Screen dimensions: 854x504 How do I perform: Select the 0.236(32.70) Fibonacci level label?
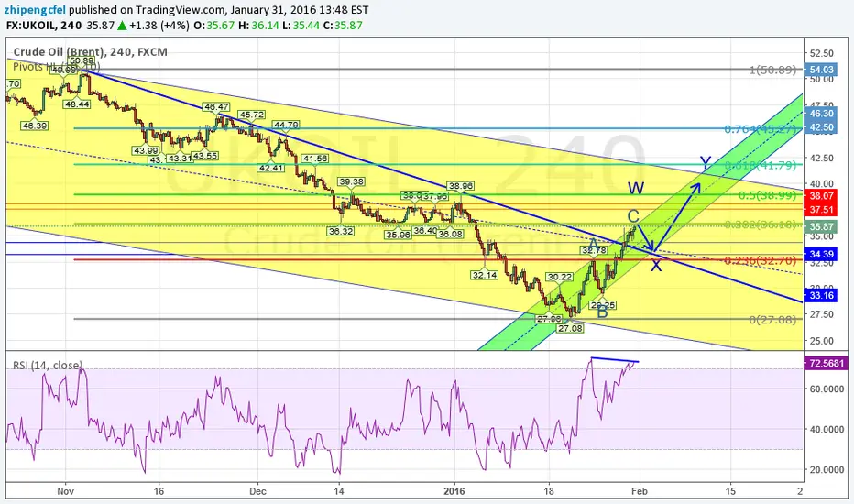tap(761, 260)
